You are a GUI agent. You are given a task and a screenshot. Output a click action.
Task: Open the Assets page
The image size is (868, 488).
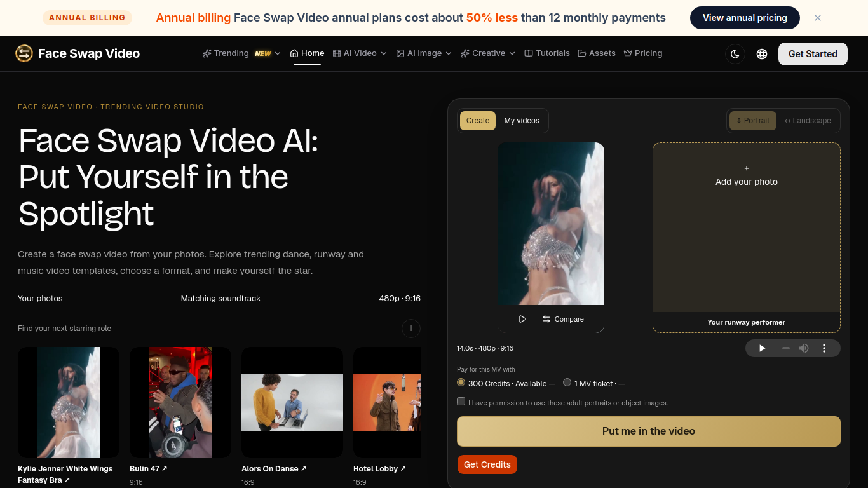(597, 53)
